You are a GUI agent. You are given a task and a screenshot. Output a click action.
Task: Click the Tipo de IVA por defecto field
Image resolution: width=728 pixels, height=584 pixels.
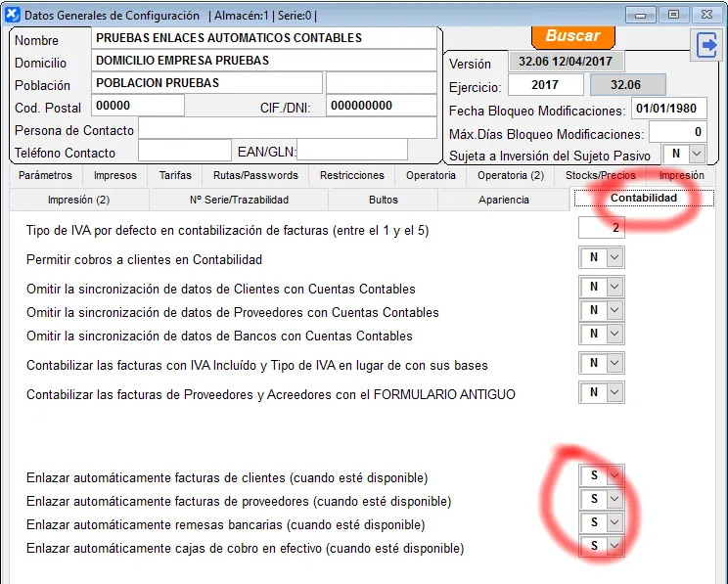[x=602, y=228]
